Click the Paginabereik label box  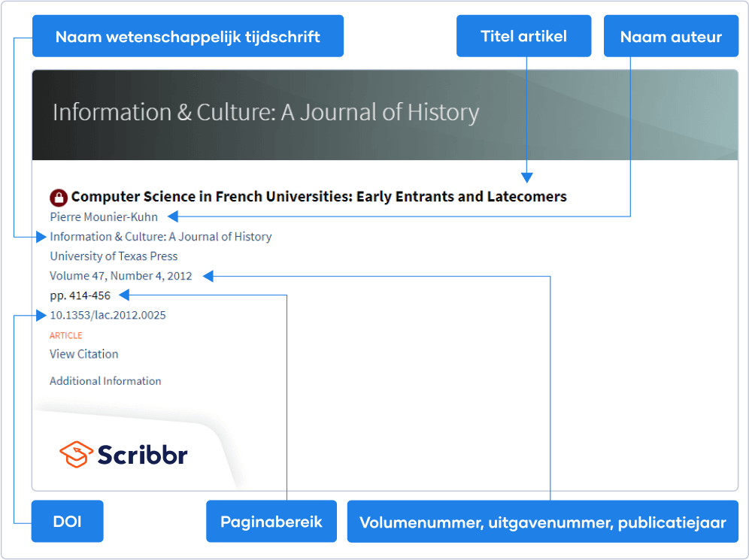(271, 522)
